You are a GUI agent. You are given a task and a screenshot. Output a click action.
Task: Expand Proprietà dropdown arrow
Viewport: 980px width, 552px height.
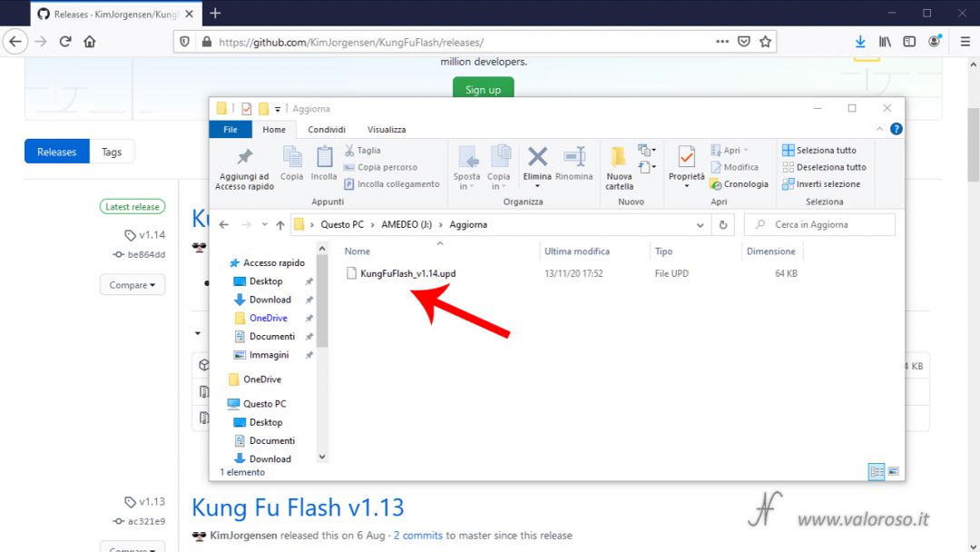(x=686, y=186)
